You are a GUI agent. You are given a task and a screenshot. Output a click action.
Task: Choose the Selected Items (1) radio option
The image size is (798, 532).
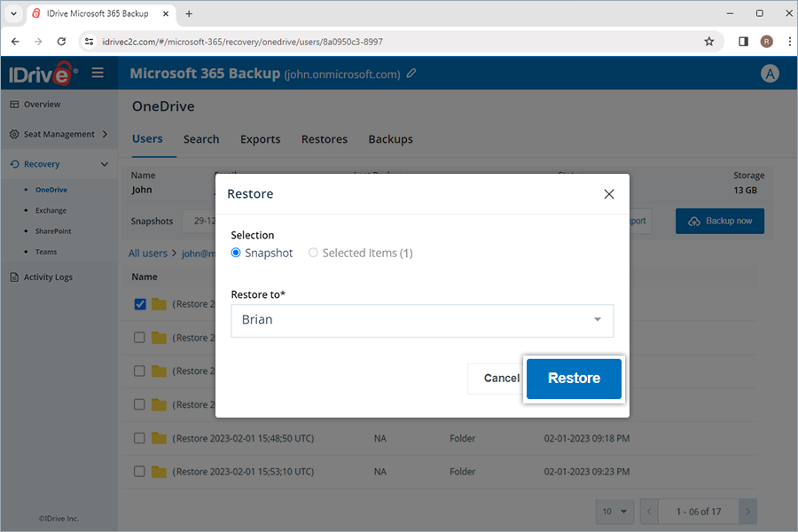pyautogui.click(x=313, y=253)
